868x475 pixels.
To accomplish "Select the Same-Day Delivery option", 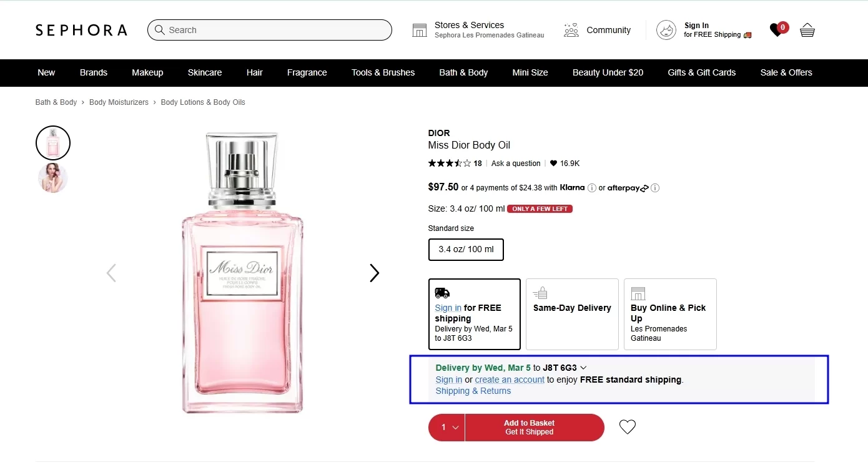I will [572, 314].
